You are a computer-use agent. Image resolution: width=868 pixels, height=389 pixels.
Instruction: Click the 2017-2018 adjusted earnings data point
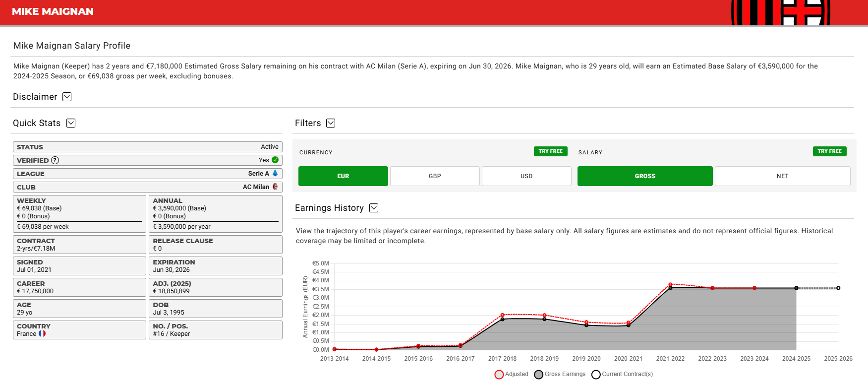502,315
